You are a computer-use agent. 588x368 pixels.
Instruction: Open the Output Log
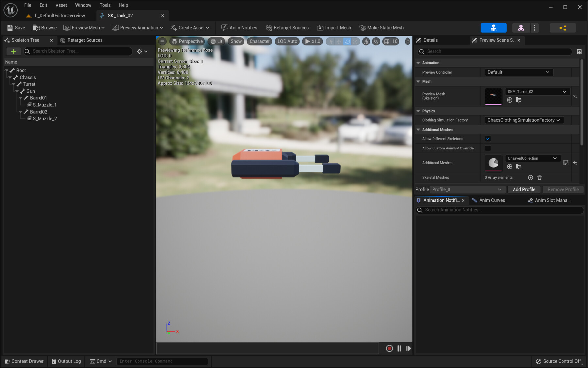point(66,361)
